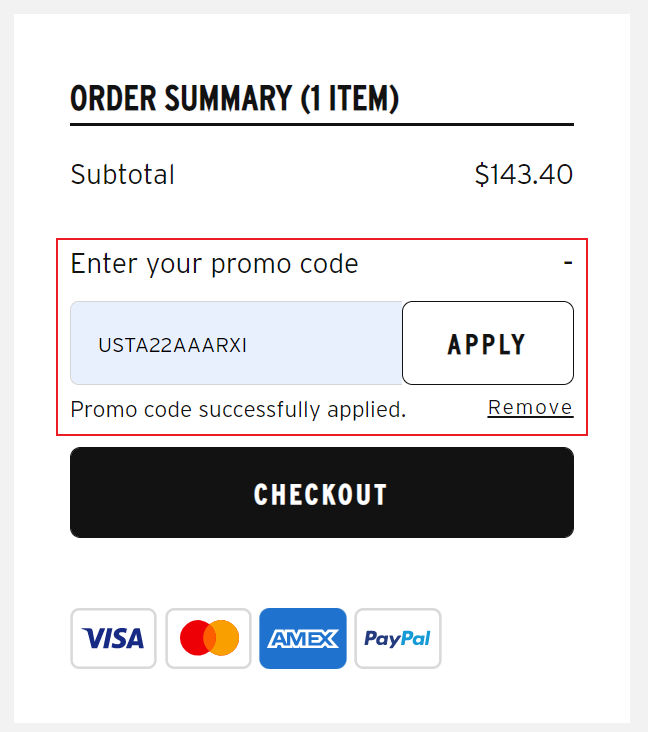Collapse promo section with the minus icon
The height and width of the screenshot is (732, 648).
pyautogui.click(x=568, y=263)
